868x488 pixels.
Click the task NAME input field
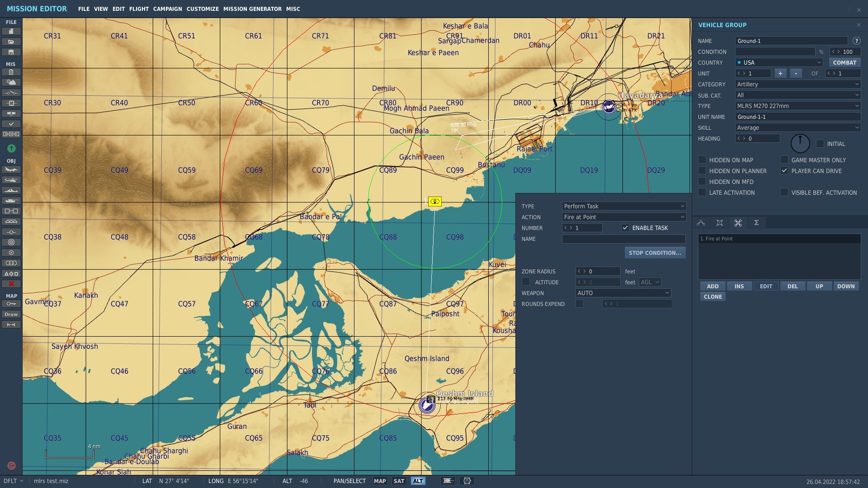[x=624, y=239]
